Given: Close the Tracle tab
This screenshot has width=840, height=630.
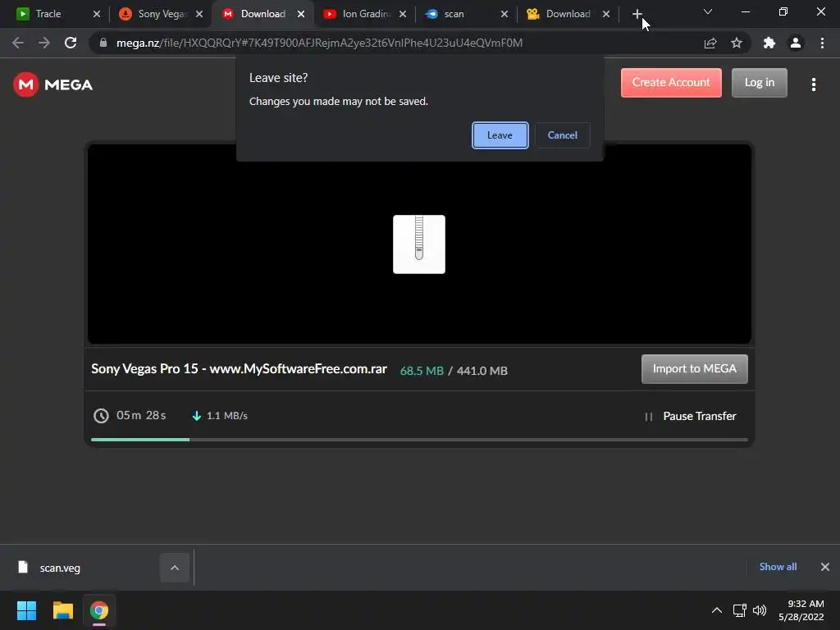Looking at the screenshot, I should click(97, 14).
